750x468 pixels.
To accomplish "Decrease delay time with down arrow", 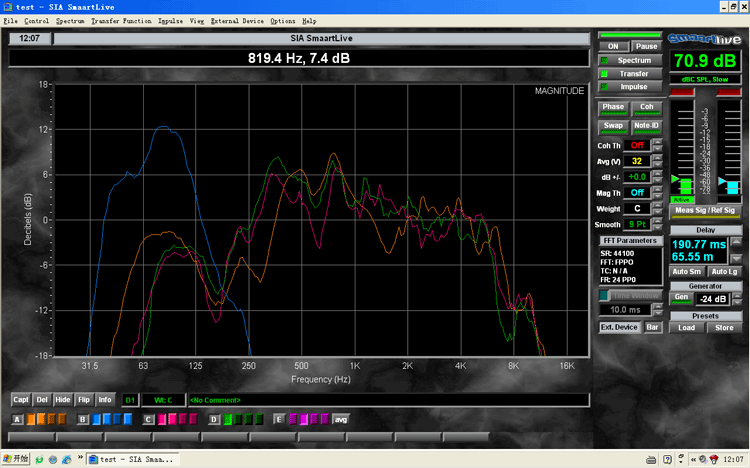I will (x=737, y=258).
